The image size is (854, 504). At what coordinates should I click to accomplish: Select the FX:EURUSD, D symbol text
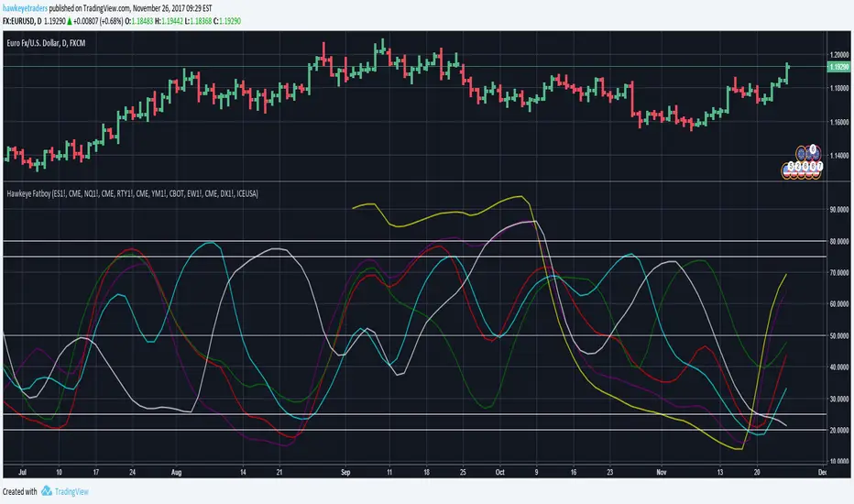[22, 21]
